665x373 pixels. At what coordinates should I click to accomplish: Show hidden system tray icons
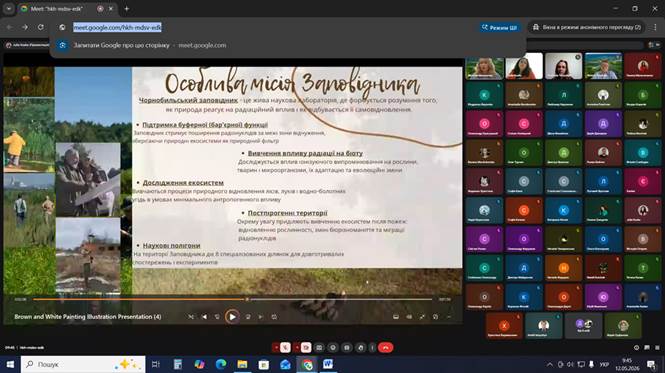point(550,365)
